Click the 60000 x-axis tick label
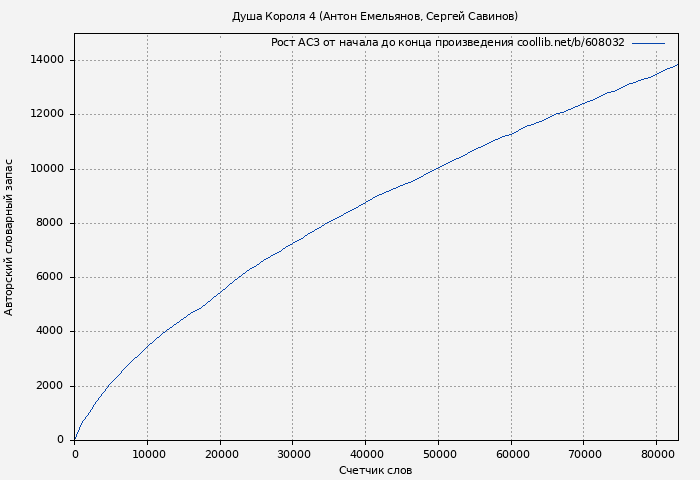The height and width of the screenshot is (480, 700). coord(511,454)
